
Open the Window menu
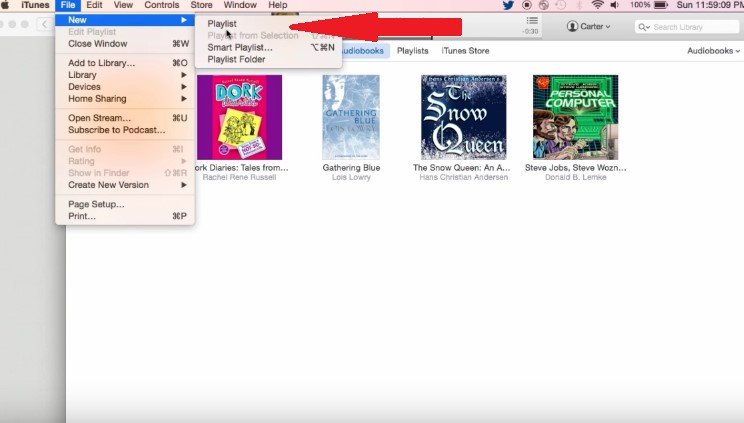[x=240, y=5]
